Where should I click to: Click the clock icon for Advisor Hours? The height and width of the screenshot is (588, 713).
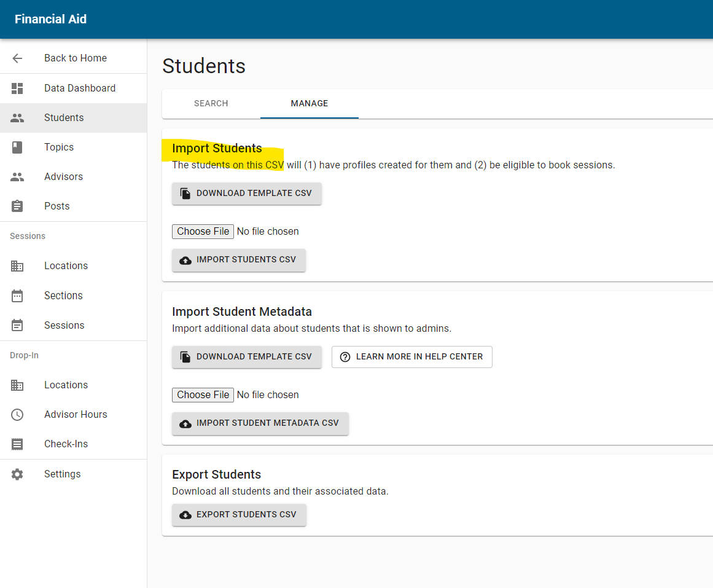point(17,415)
